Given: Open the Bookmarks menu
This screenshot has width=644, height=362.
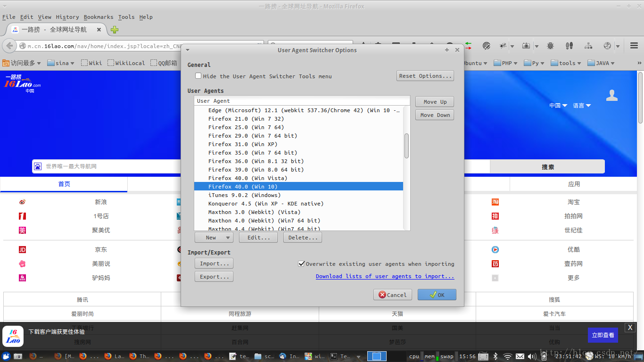Looking at the screenshot, I should (x=99, y=17).
